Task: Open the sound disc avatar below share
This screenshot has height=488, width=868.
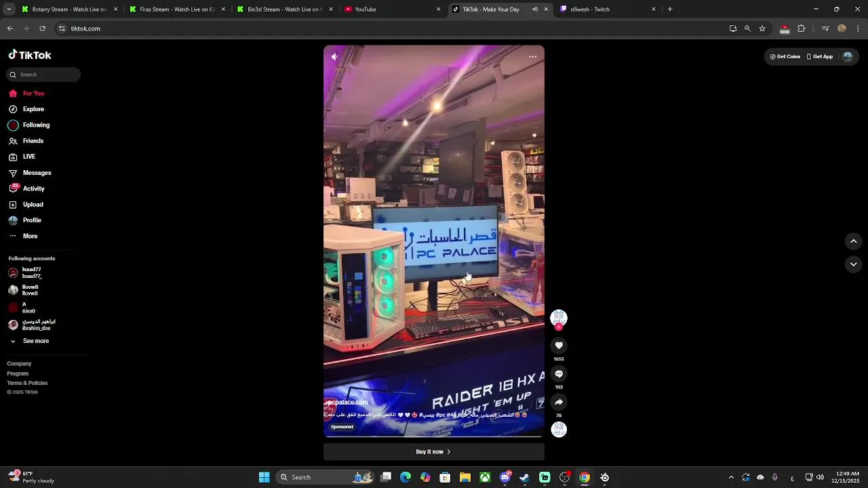Action: [559, 430]
